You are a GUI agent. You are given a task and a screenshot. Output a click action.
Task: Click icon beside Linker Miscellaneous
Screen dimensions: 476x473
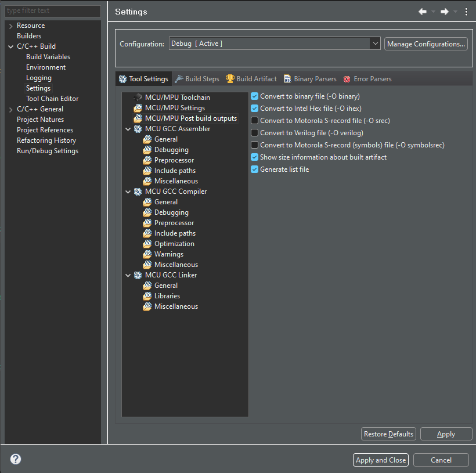(x=147, y=306)
